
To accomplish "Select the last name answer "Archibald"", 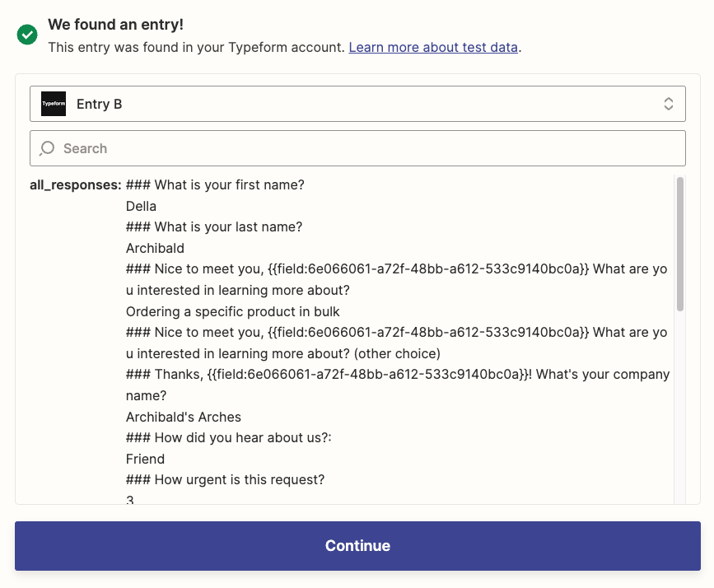I will click(155, 248).
